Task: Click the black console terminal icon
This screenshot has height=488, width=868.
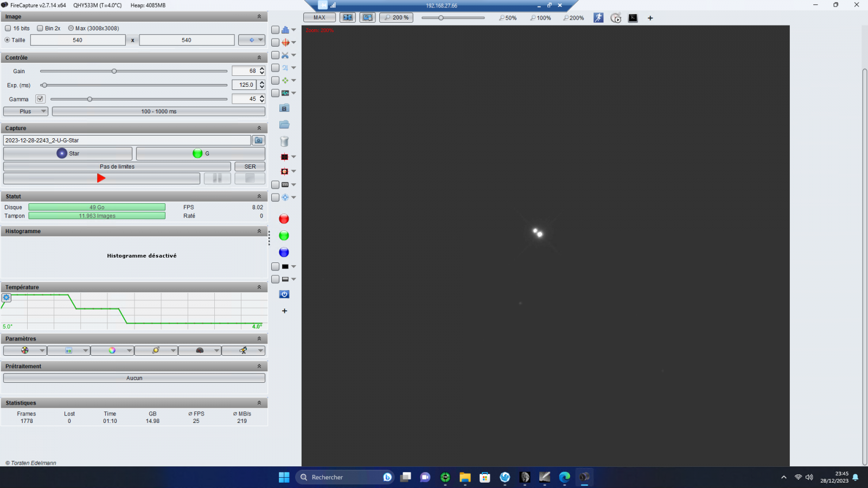Action: [633, 18]
